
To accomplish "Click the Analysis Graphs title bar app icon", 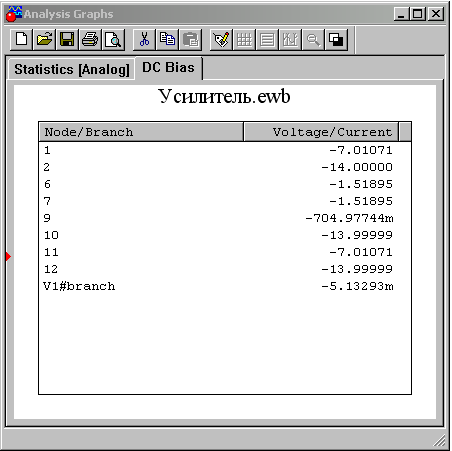I will pyautogui.click(x=14, y=14).
